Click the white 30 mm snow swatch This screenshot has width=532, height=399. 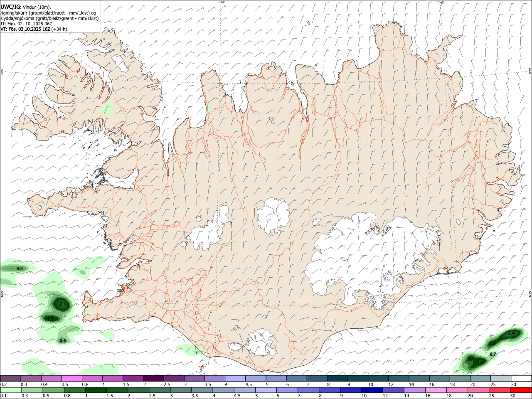[521, 379]
